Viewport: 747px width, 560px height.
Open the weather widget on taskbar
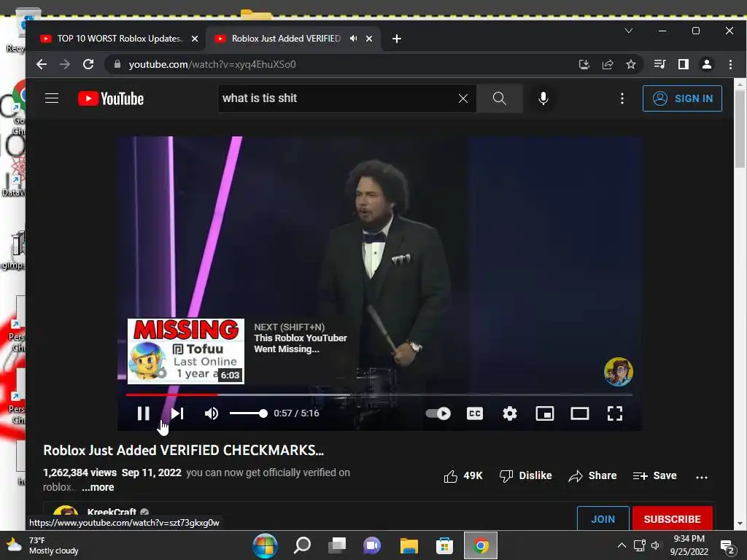tap(42, 545)
